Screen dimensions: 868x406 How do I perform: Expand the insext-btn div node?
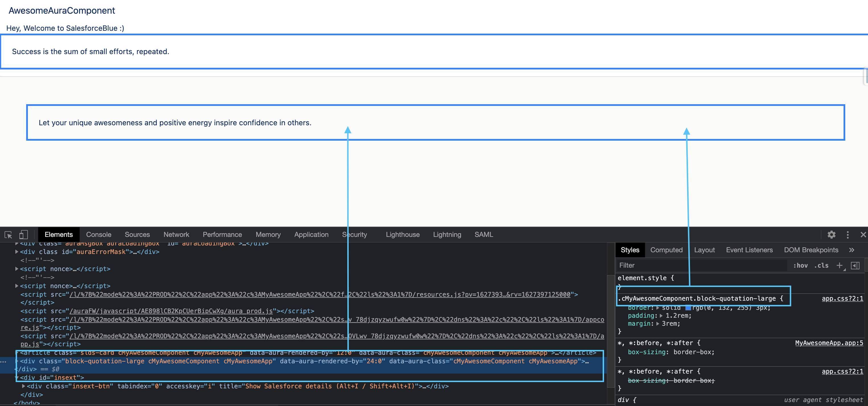24,386
